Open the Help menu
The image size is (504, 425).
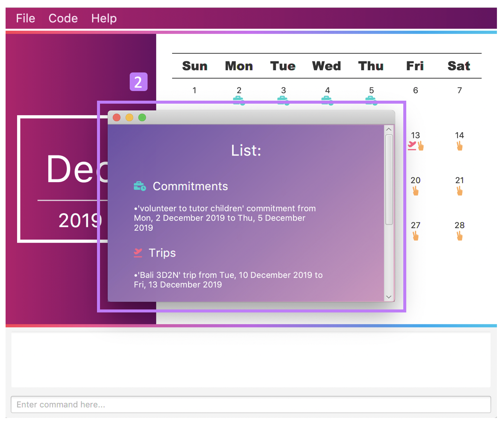[x=104, y=18]
